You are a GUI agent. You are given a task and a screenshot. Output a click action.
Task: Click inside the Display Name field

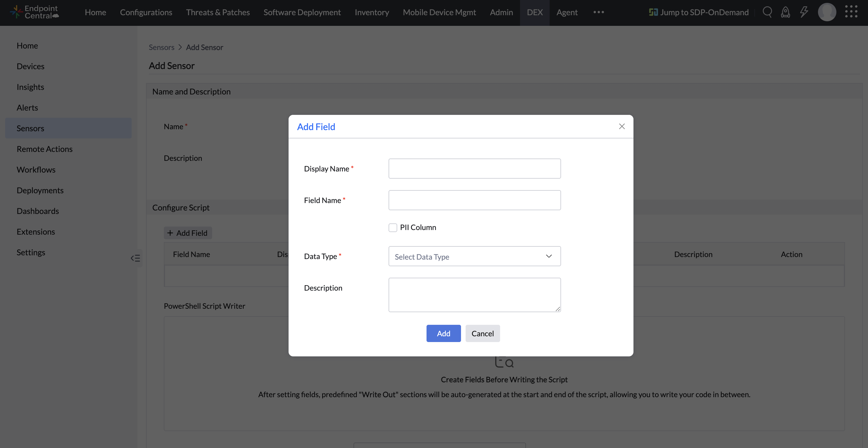coord(475,168)
